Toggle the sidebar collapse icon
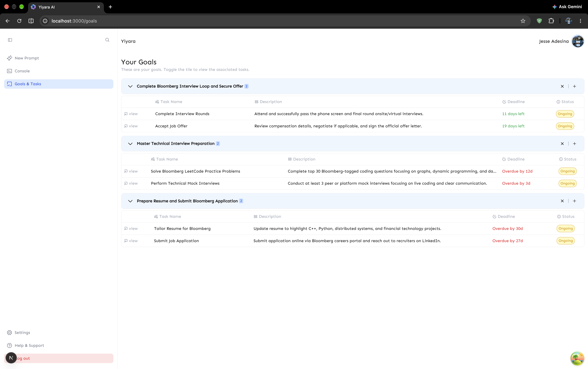 pos(10,40)
